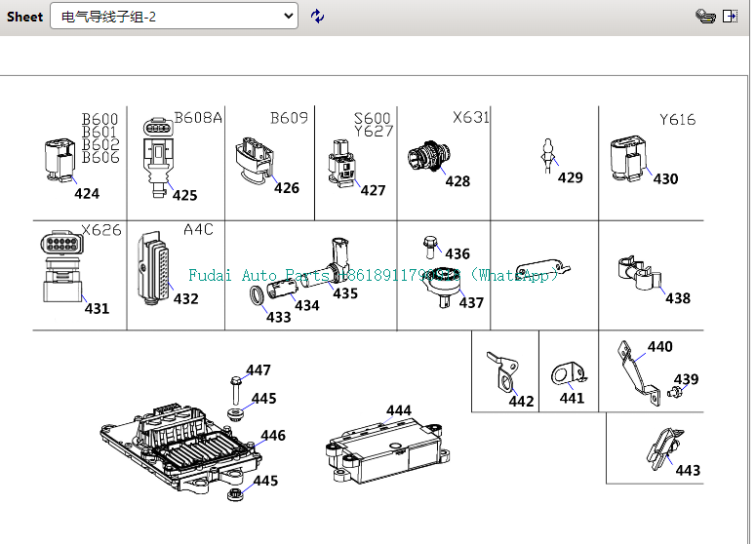Click the upper 445 label near the washer
Viewport: 756px width, 544px height.
coord(263,399)
